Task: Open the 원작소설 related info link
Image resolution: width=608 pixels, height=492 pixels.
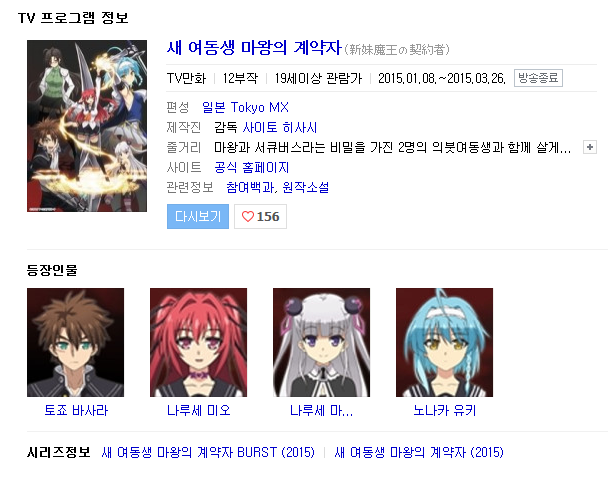Action: [306, 187]
